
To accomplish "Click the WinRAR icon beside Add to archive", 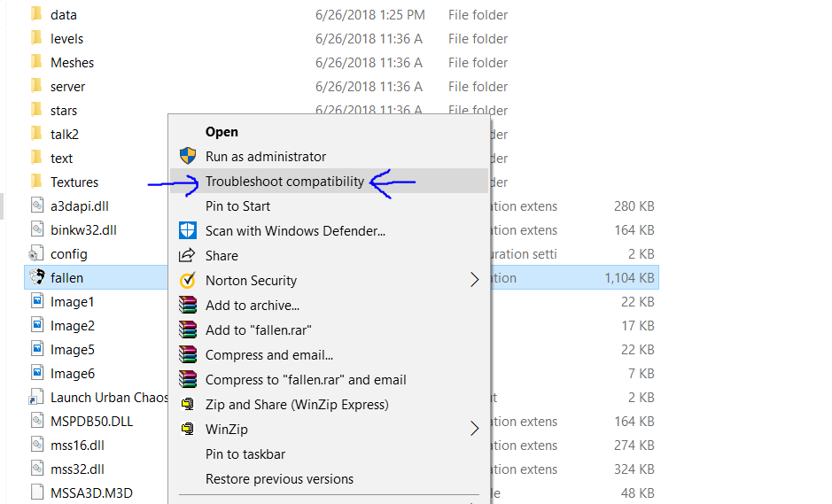I will [x=187, y=305].
